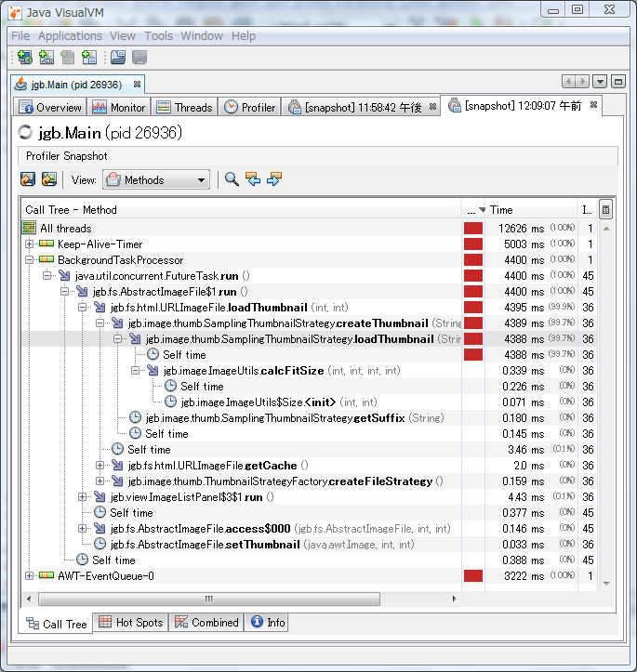The height and width of the screenshot is (672, 637).
Task: Select the AbstractImageFile.setThumbnail row
Action: [309, 544]
